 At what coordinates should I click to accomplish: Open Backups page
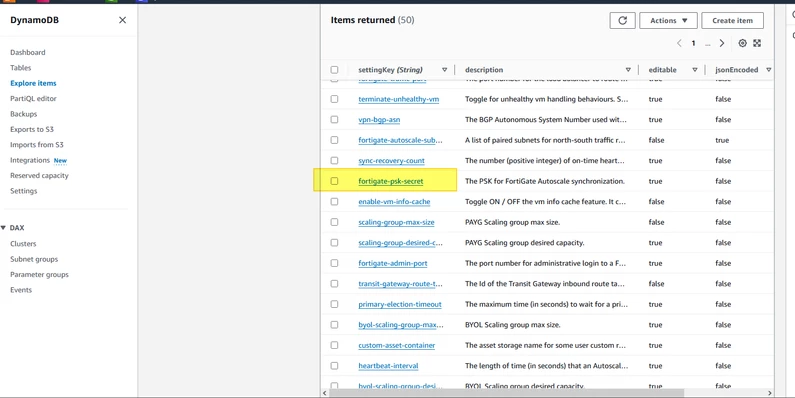(23, 114)
